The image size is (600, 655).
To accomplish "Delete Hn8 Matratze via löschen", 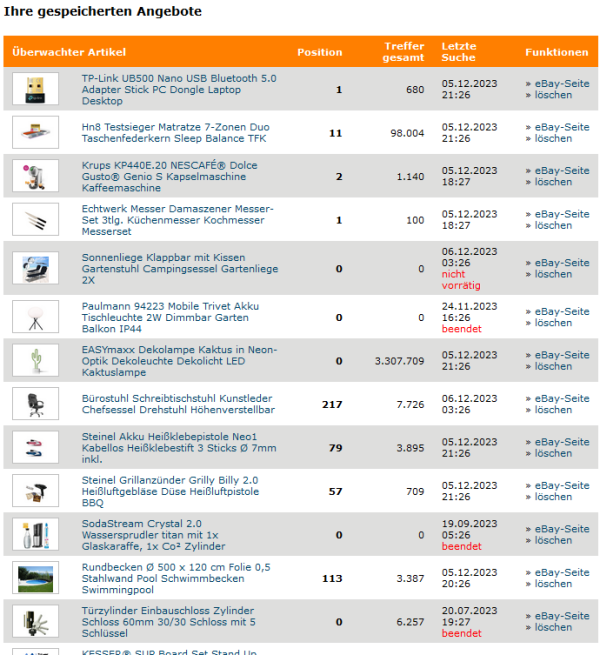I will 553,138.
